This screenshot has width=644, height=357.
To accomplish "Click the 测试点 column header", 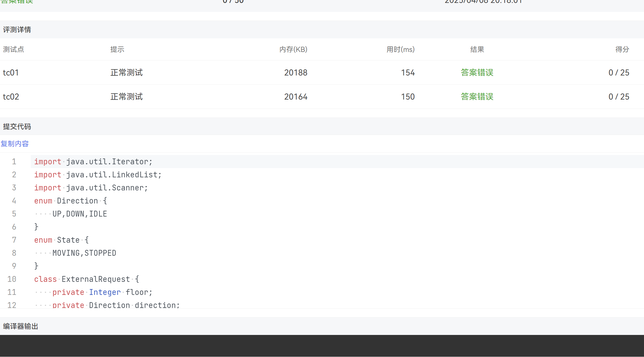I will 13,49.
